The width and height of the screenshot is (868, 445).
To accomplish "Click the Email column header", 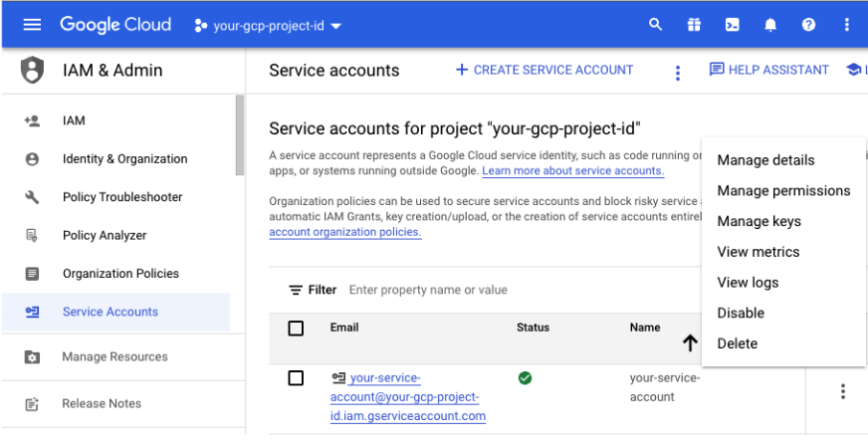I will click(344, 328).
